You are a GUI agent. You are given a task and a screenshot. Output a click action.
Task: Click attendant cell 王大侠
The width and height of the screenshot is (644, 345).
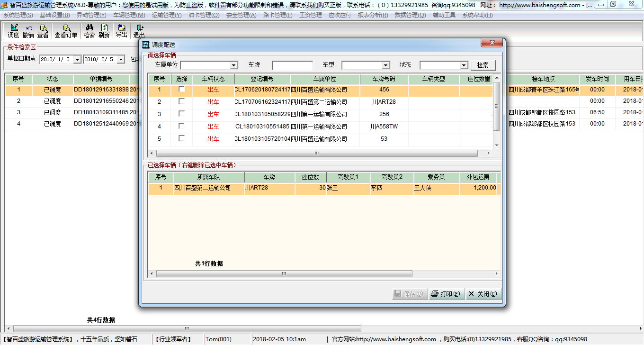point(437,188)
